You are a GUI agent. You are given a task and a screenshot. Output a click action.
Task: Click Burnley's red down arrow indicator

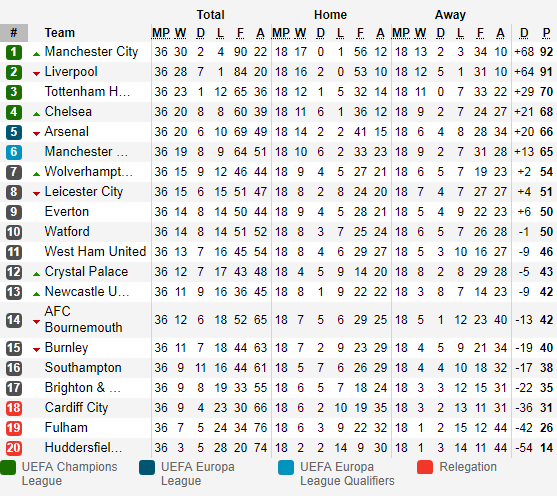[x=36, y=350]
